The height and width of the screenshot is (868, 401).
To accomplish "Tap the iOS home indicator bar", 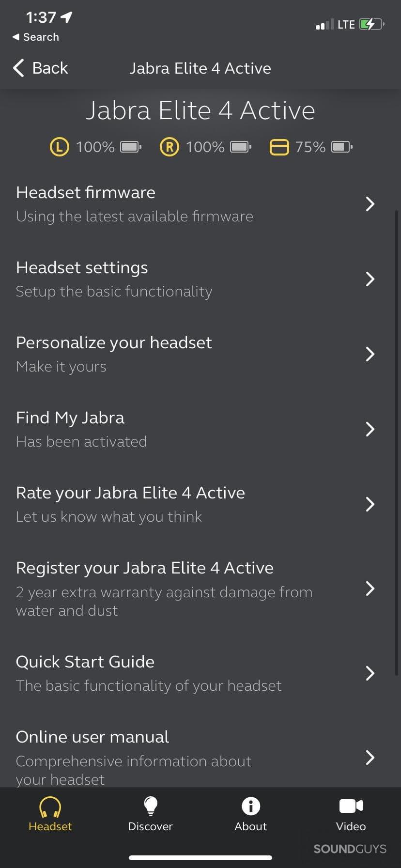I will pyautogui.click(x=200, y=858).
